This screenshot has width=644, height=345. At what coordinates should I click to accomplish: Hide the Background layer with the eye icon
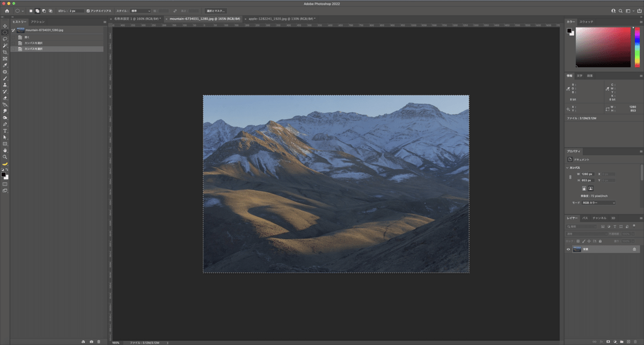click(568, 249)
